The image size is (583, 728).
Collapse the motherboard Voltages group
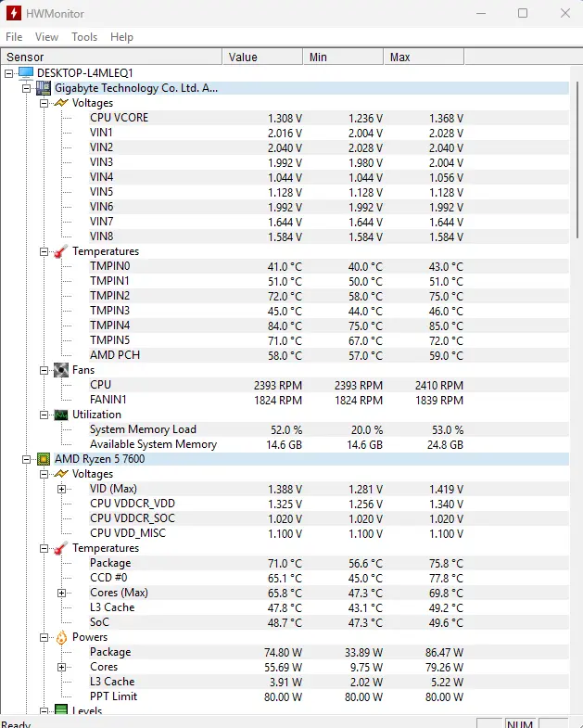[x=44, y=103]
